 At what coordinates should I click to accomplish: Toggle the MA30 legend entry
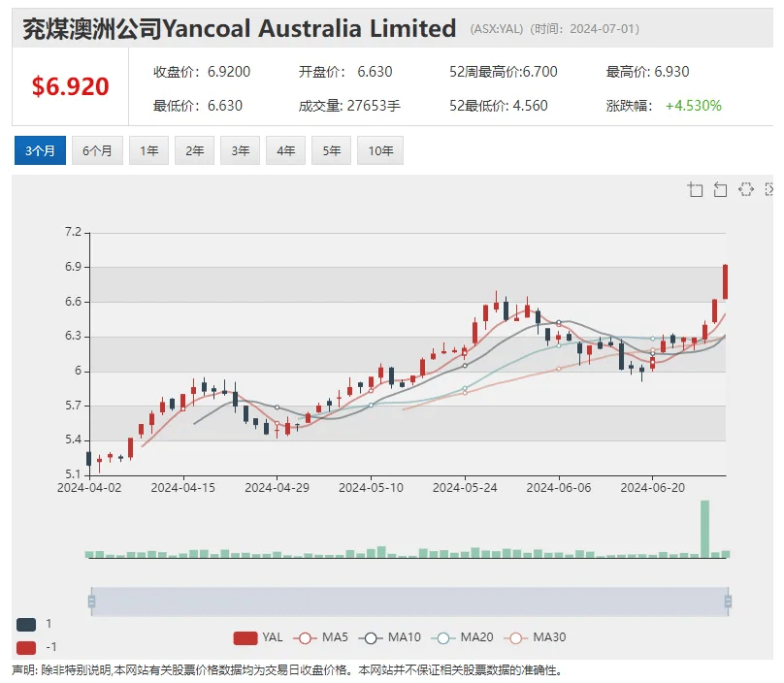point(537,637)
